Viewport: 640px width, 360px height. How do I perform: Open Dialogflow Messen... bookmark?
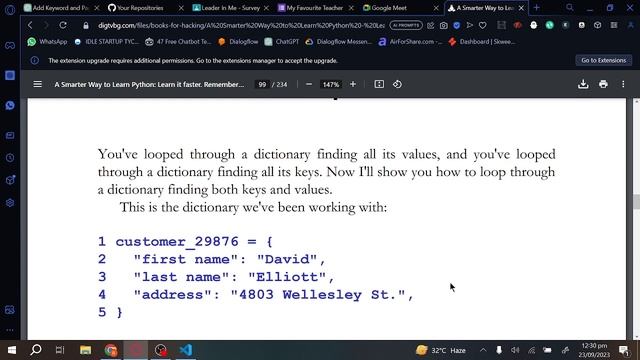(x=339, y=42)
